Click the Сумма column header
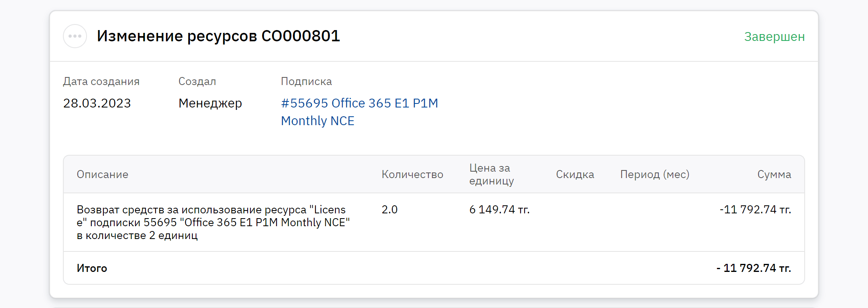This screenshot has width=868, height=308. click(774, 174)
